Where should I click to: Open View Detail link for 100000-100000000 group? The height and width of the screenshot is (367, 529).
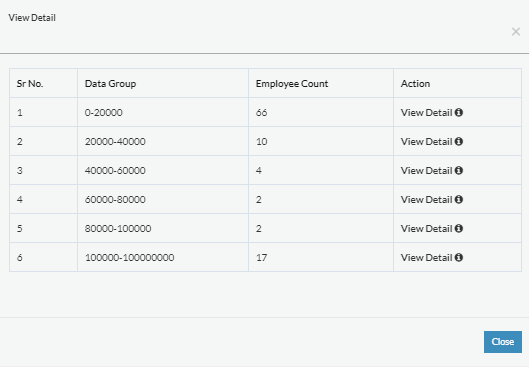tap(426, 258)
